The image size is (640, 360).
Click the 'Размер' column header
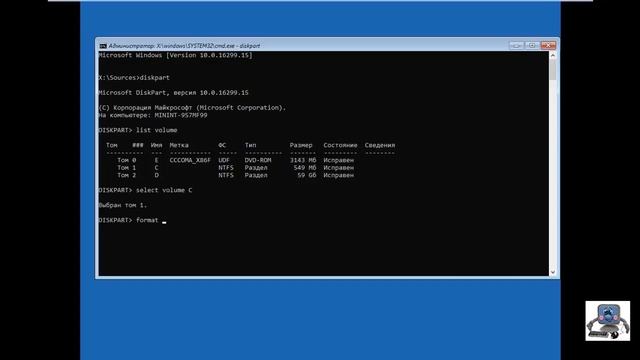[x=301, y=145]
